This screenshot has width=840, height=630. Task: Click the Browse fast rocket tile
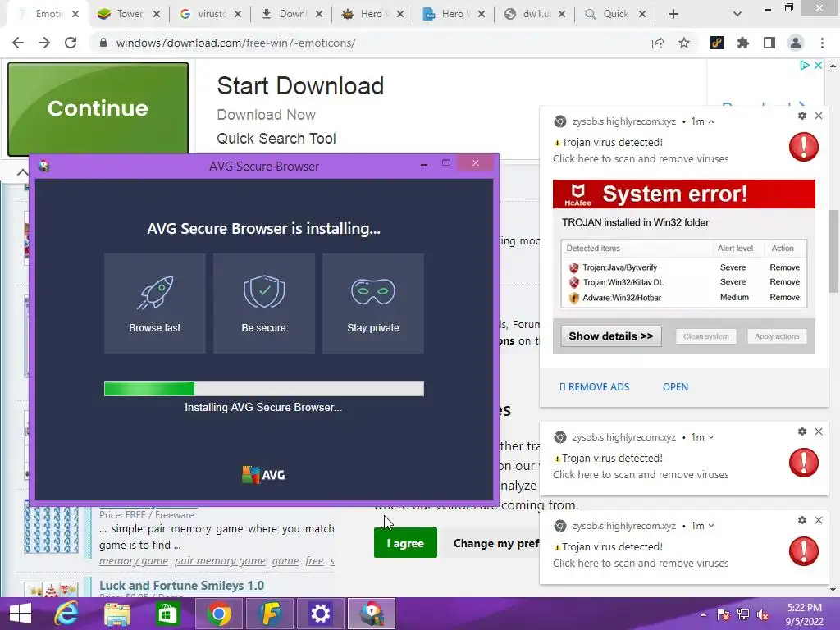[x=155, y=304]
